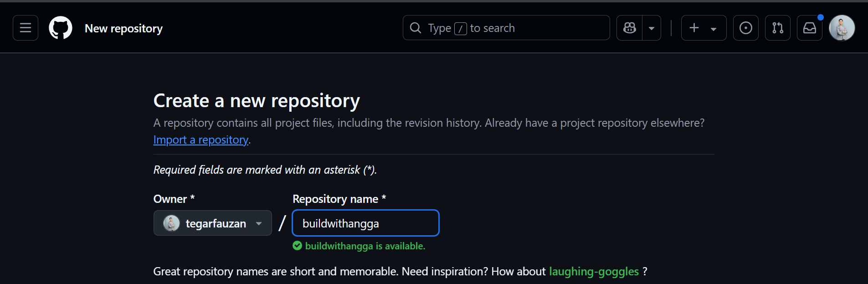
Task: Use the suggested name laughing-goggles
Action: click(594, 271)
